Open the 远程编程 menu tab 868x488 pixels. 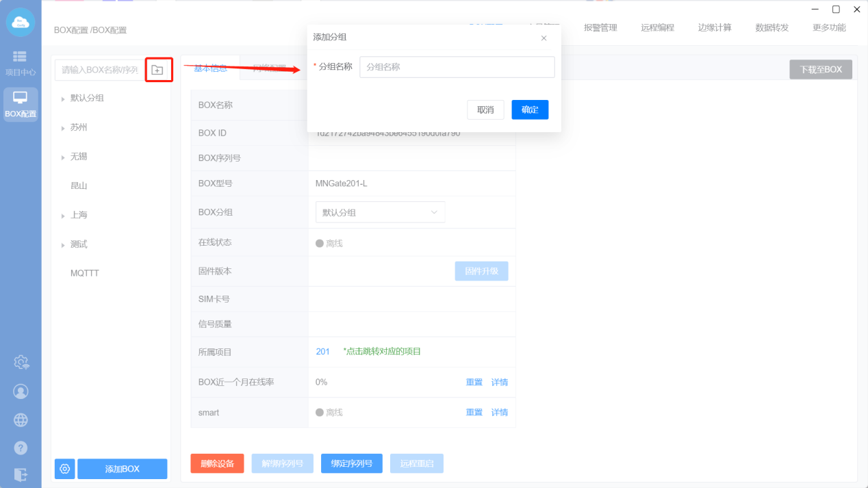[x=657, y=28]
